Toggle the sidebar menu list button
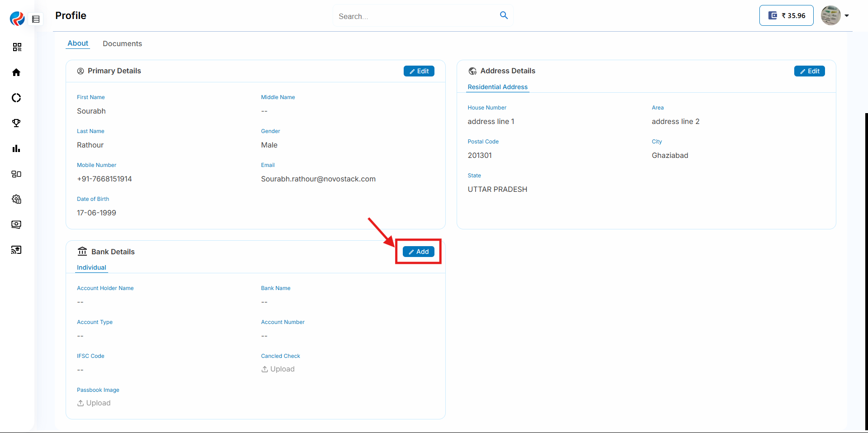Screen dimensions: 868x433 click(x=36, y=19)
